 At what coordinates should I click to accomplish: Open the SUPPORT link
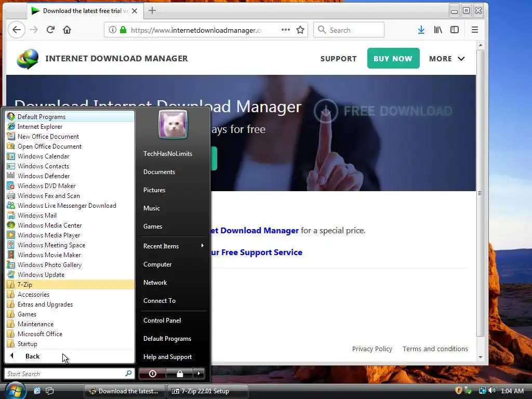coord(338,58)
